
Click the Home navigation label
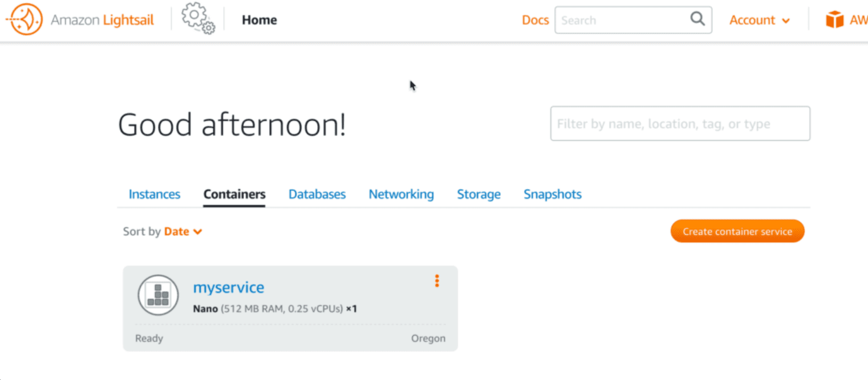[259, 20]
